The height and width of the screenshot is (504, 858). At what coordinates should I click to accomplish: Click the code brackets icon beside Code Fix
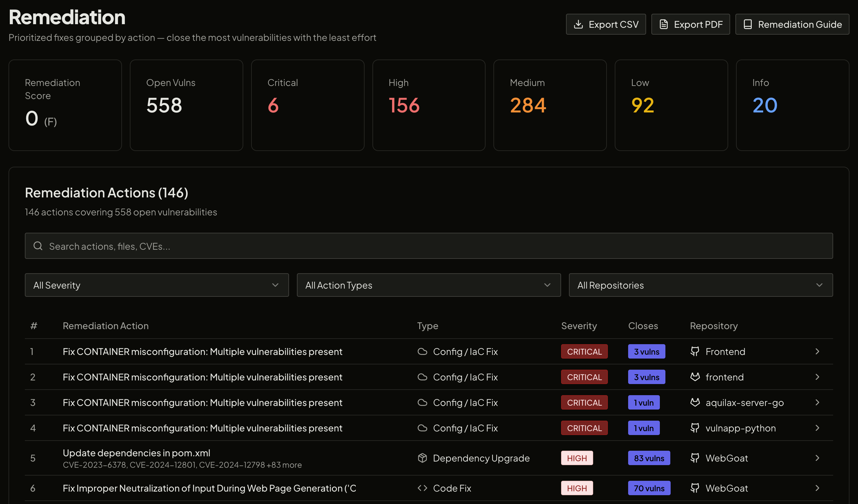422,488
